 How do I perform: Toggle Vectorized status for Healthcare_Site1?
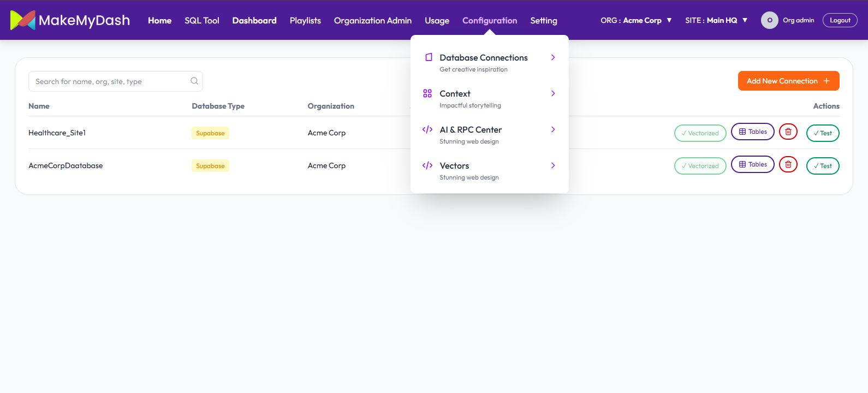(700, 133)
